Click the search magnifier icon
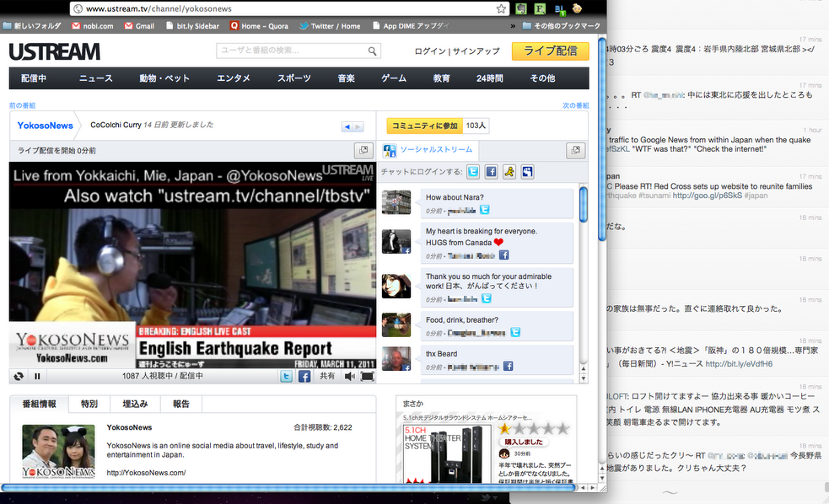 373,51
